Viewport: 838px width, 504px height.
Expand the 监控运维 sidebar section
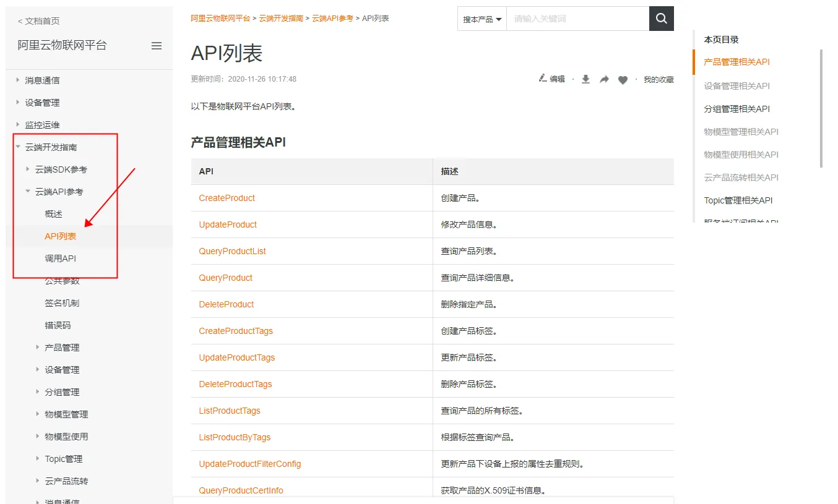tap(18, 124)
